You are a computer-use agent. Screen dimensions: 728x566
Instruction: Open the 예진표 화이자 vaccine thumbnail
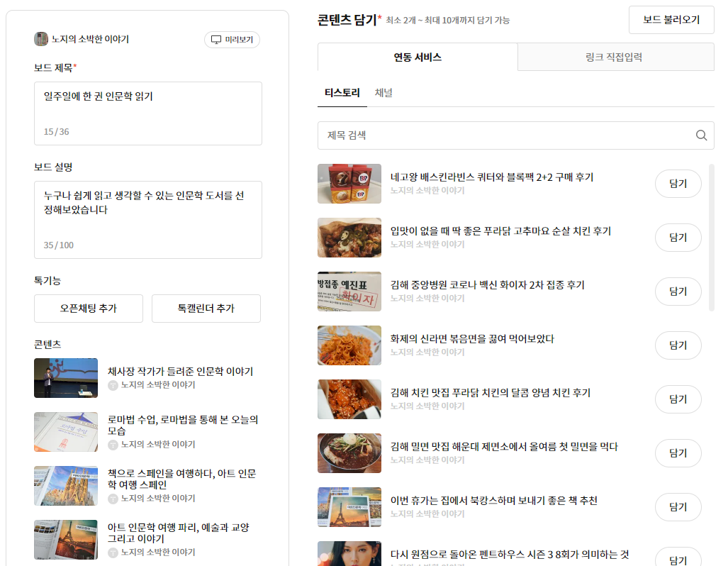(x=349, y=292)
